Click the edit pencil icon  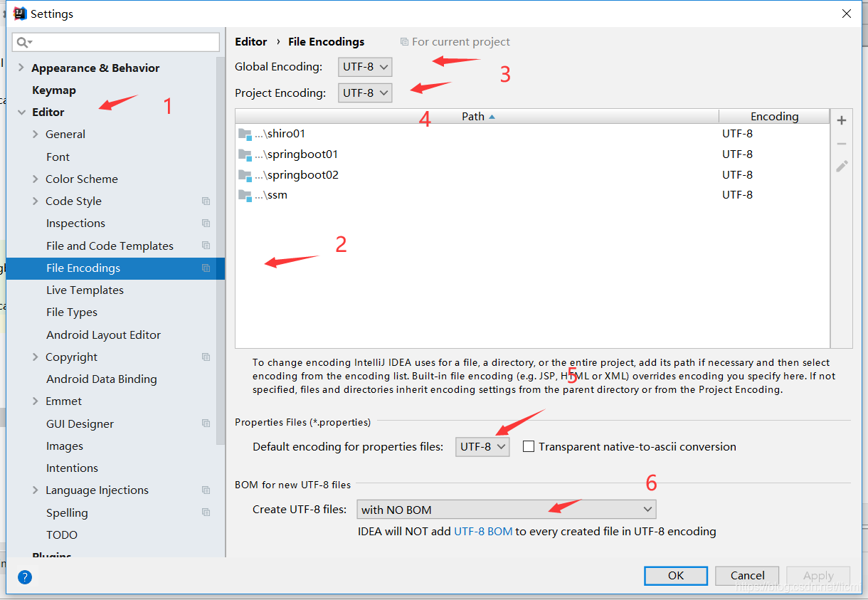point(842,166)
